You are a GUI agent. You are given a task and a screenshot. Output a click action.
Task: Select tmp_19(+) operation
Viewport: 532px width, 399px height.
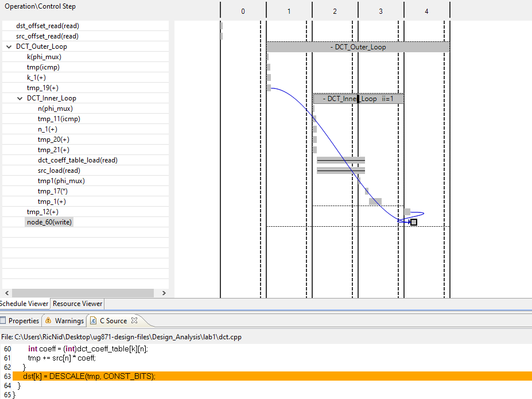coord(42,88)
